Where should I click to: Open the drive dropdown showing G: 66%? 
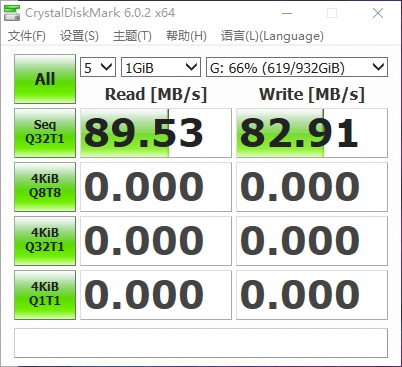point(297,67)
